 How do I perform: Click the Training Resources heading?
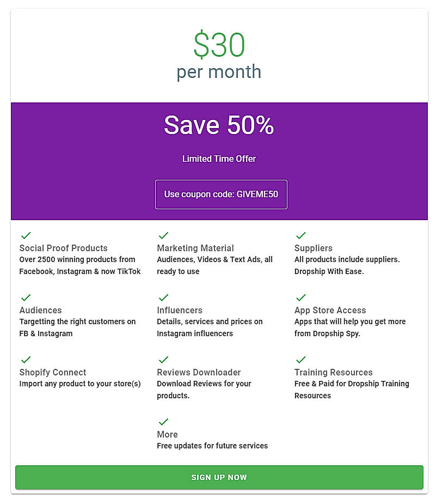click(x=333, y=372)
